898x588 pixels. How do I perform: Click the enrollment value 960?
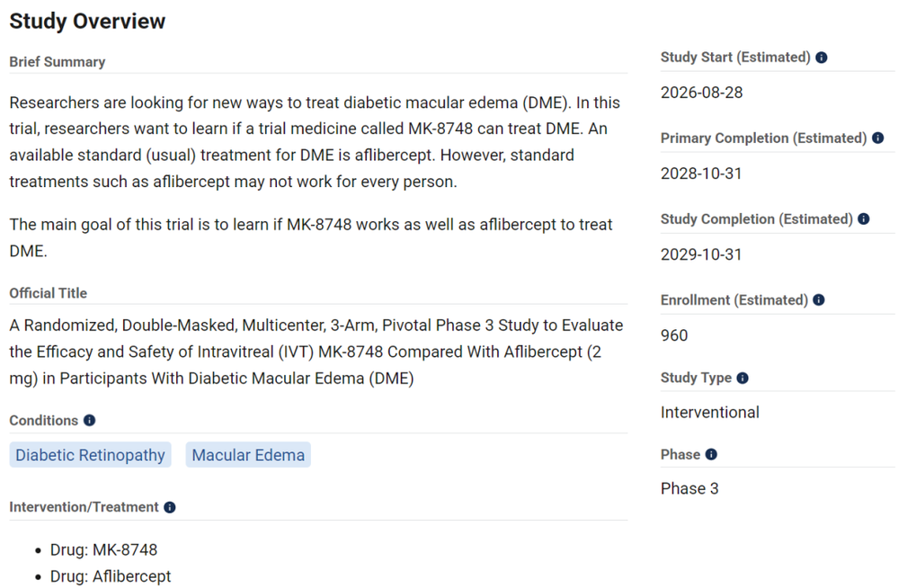click(x=674, y=335)
